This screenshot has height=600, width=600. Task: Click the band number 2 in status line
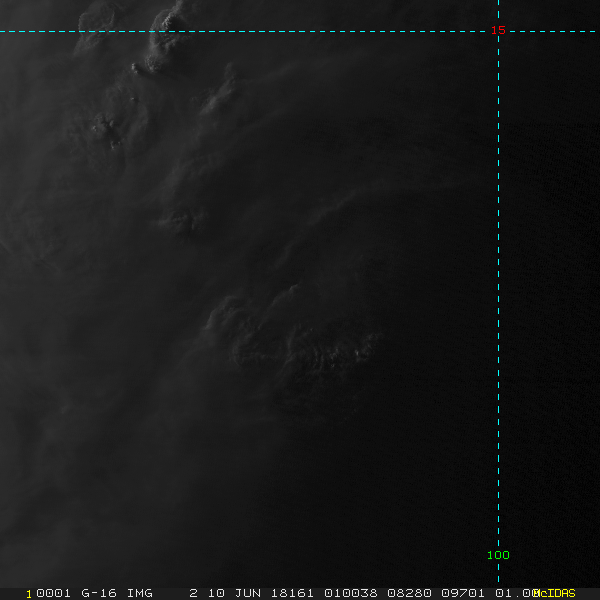[x=194, y=593]
